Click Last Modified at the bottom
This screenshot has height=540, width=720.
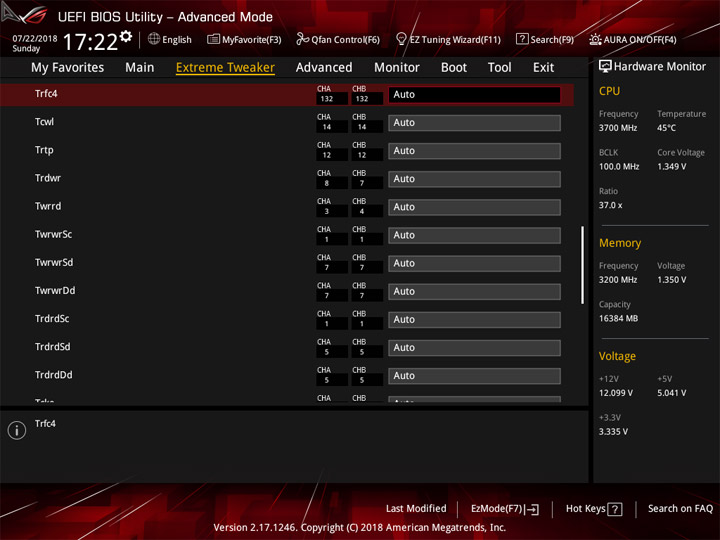coord(416,508)
